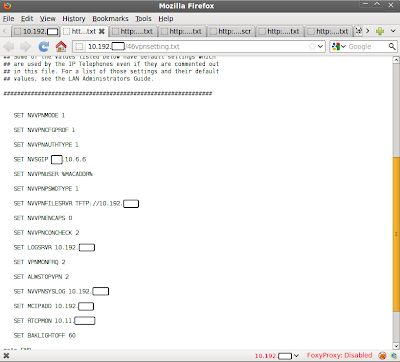List all tabs dropdown arrow
The image size is (400, 362).
[393, 31]
